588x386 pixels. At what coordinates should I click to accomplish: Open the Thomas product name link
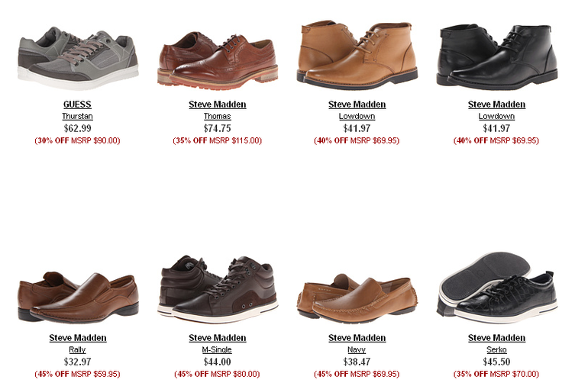tap(217, 116)
